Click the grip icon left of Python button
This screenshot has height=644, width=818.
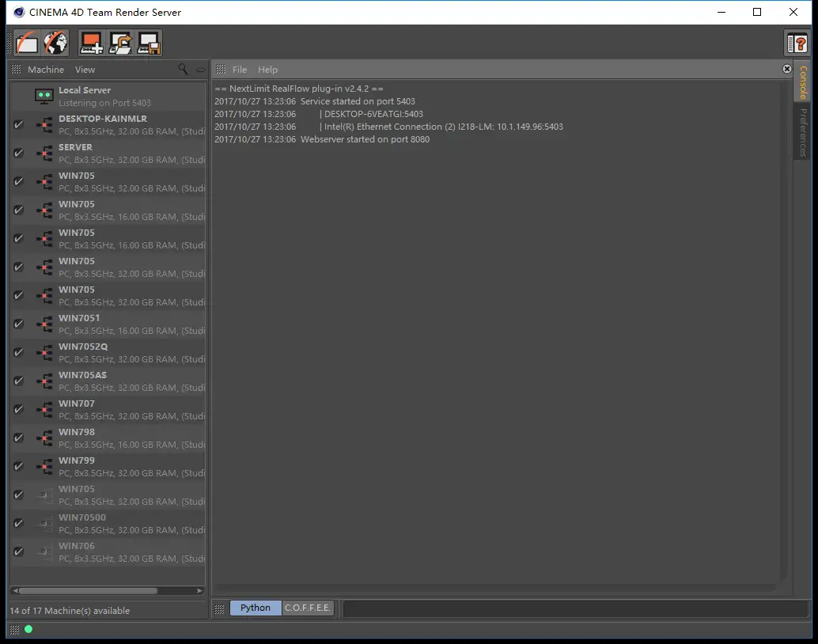pos(220,608)
